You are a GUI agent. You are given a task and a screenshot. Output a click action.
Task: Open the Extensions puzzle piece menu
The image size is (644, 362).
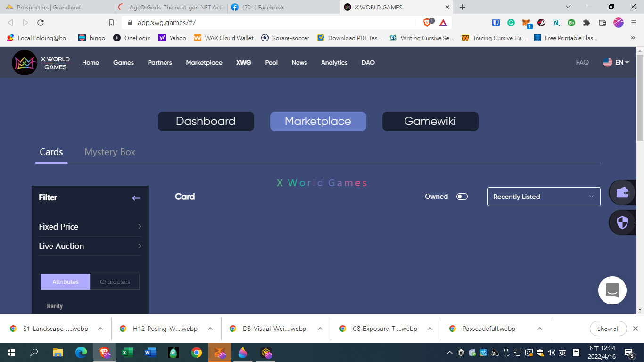(586, 22)
